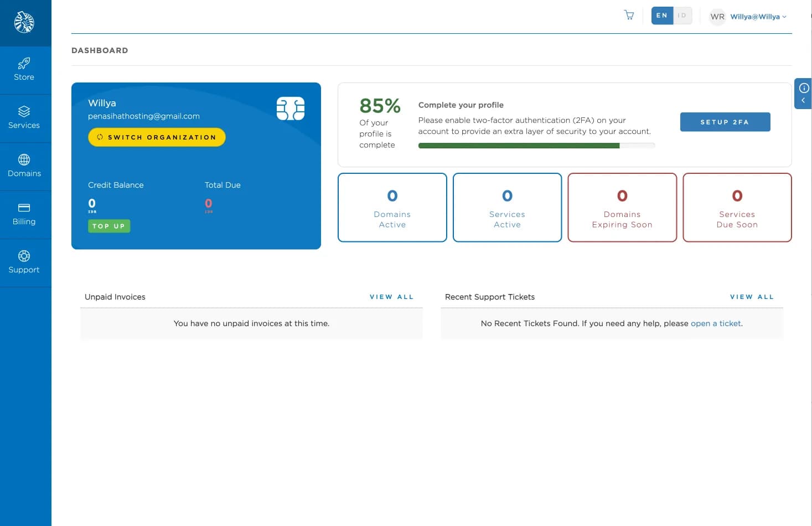The image size is (812, 526).
Task: Open the shopping cart
Action: tap(629, 15)
